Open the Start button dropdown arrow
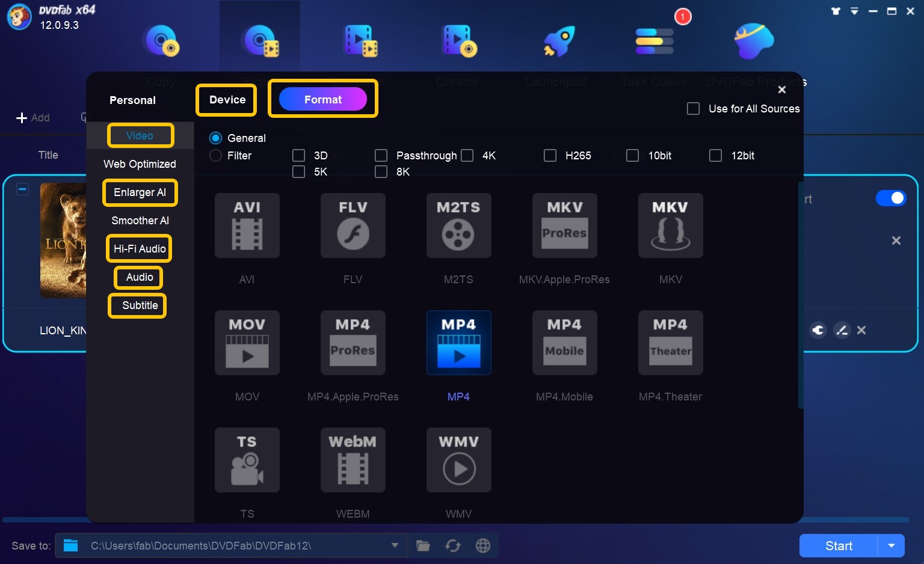924x564 pixels. [892, 545]
